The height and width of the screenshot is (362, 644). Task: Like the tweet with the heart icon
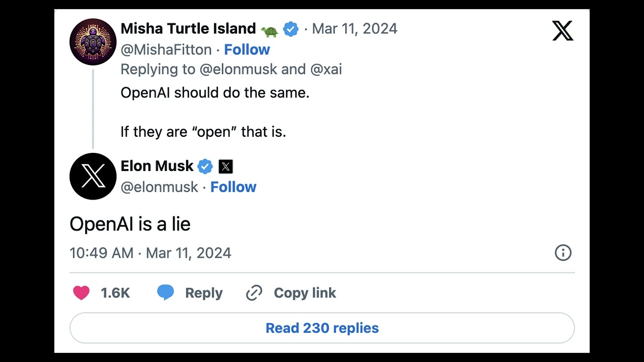[x=81, y=293]
